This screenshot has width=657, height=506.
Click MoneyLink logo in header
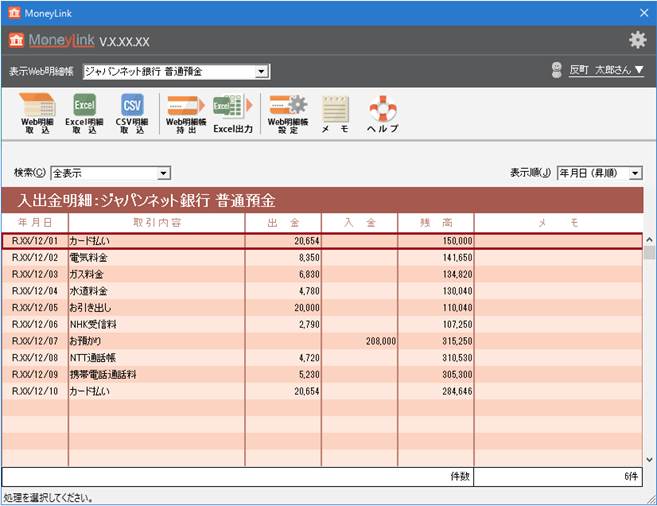(x=52, y=41)
